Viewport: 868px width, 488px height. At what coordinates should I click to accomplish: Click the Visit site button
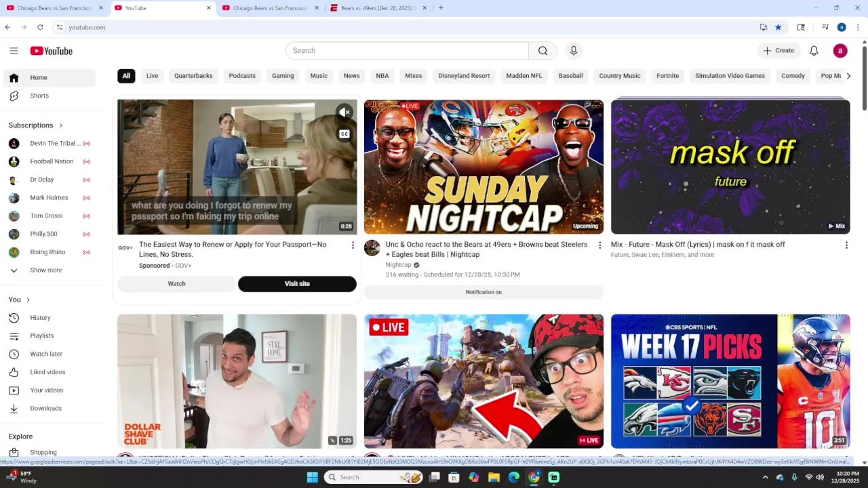(297, 284)
